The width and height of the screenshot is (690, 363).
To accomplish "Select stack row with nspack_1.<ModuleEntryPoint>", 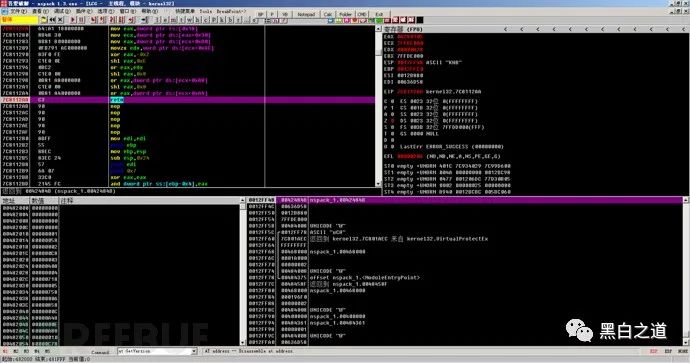I will [x=466, y=278].
